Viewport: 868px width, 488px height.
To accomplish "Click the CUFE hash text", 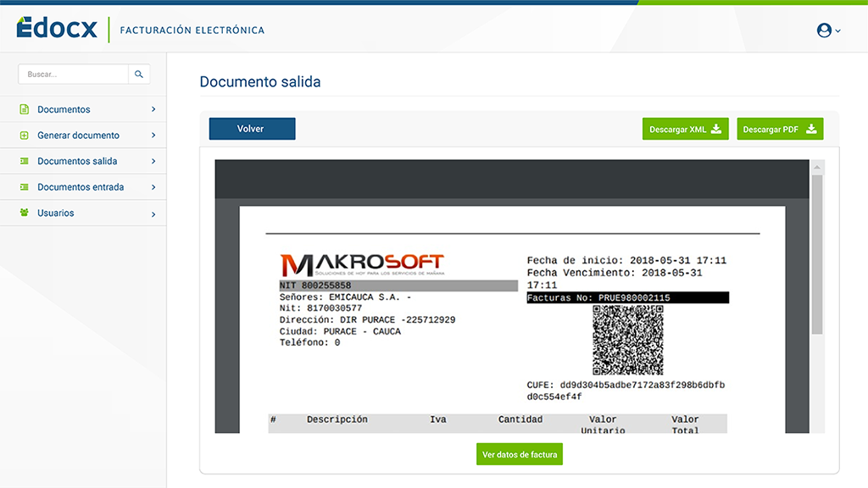I will tap(626, 391).
